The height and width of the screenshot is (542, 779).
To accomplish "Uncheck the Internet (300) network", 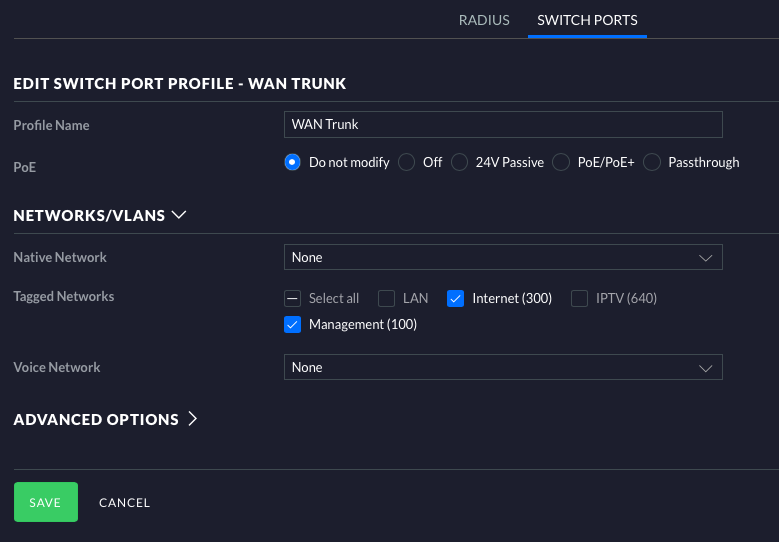I will point(456,298).
